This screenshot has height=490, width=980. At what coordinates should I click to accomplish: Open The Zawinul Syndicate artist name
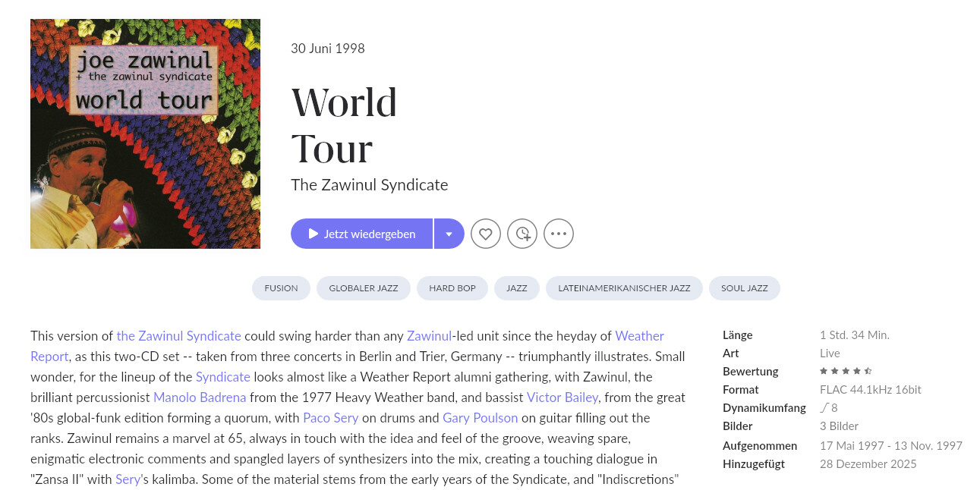coord(370,184)
